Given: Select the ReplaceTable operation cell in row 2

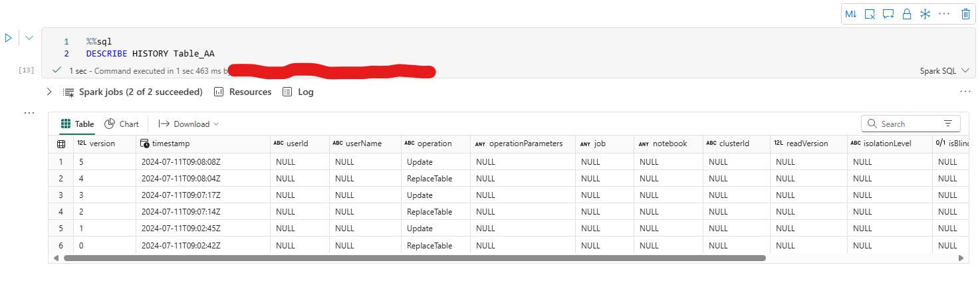Looking at the screenshot, I should 435,178.
